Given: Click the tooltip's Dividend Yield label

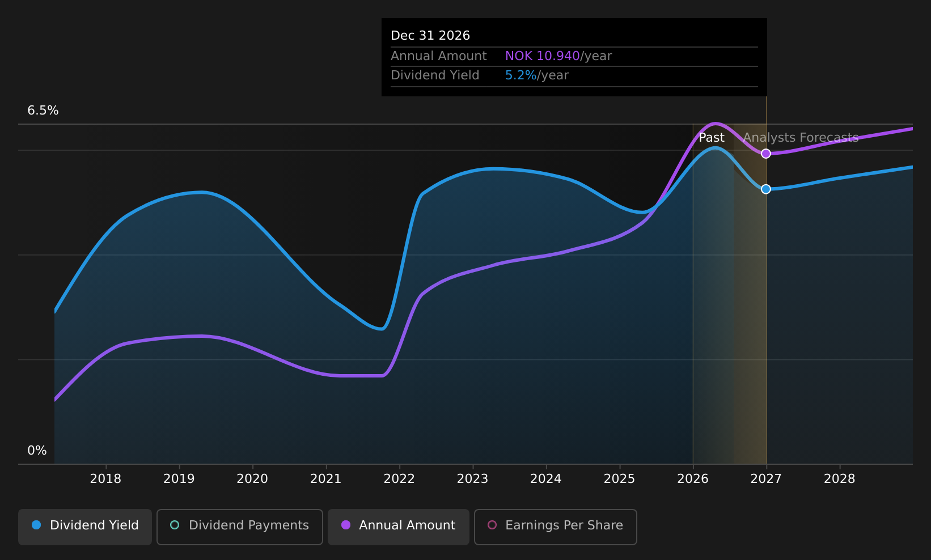Looking at the screenshot, I should point(435,75).
